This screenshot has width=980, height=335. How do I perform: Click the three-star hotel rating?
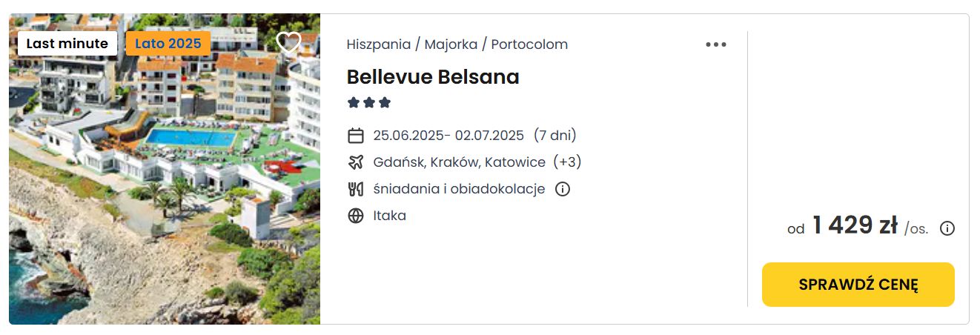coord(368,103)
